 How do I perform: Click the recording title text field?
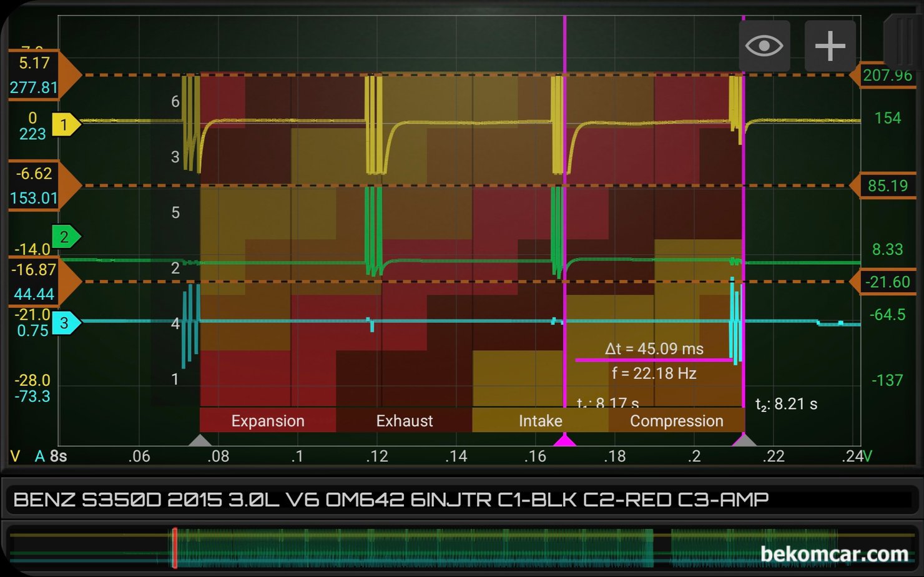pos(462,499)
